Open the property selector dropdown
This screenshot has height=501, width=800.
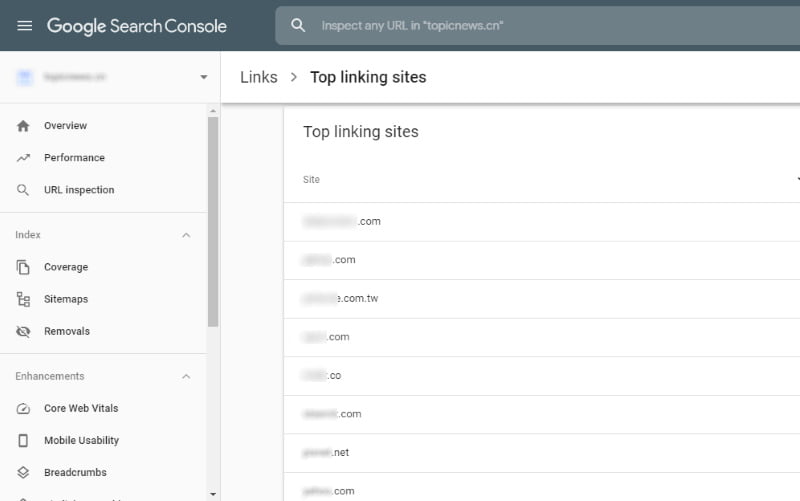coord(204,77)
